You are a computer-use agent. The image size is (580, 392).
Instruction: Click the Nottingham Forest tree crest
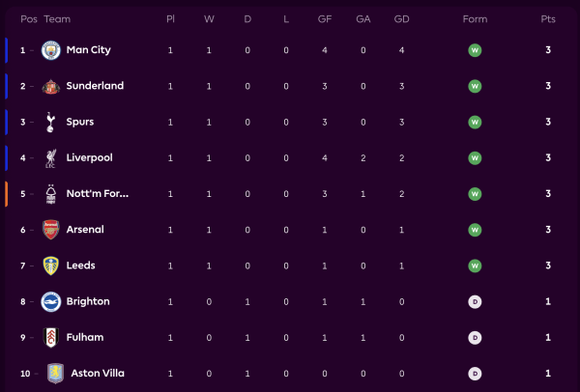[50, 193]
